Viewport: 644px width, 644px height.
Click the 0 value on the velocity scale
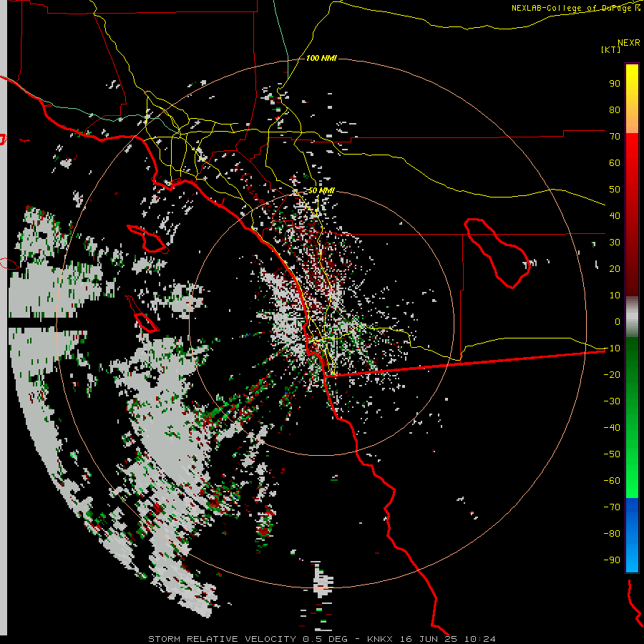click(x=618, y=321)
